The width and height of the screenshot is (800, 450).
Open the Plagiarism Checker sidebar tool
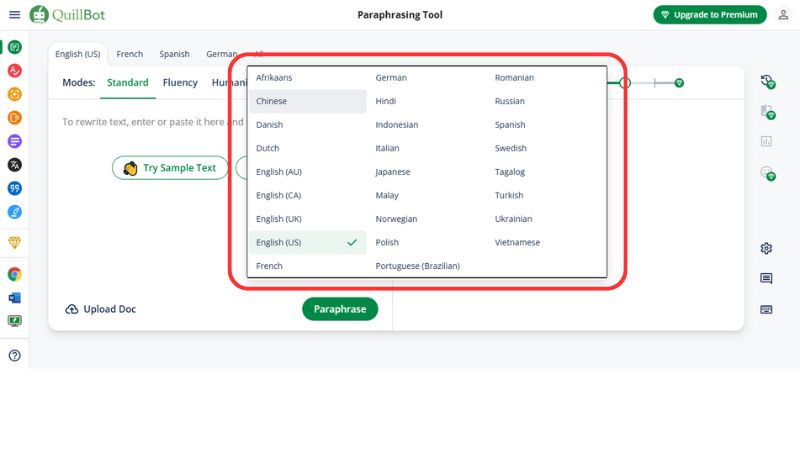[x=15, y=118]
